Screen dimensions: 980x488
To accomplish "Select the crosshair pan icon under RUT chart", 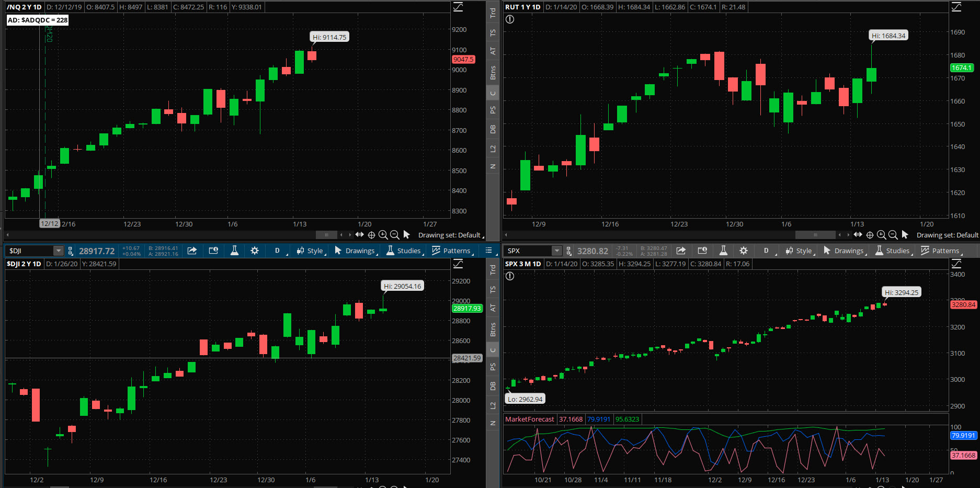I will click(x=870, y=235).
